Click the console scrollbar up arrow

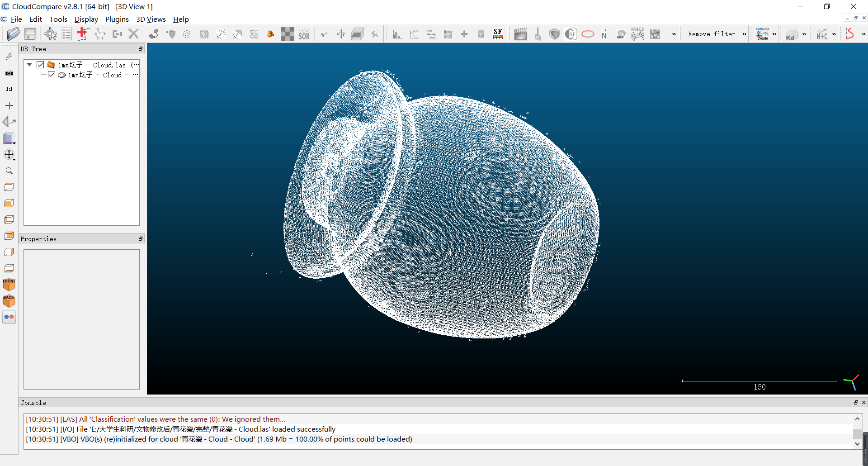click(x=857, y=419)
